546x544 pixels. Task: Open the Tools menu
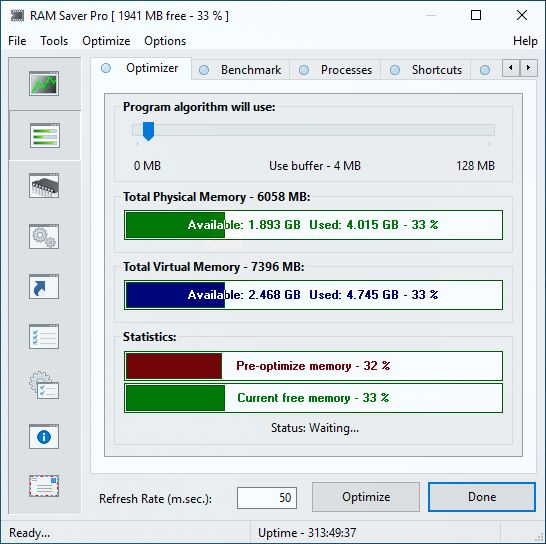[54, 41]
